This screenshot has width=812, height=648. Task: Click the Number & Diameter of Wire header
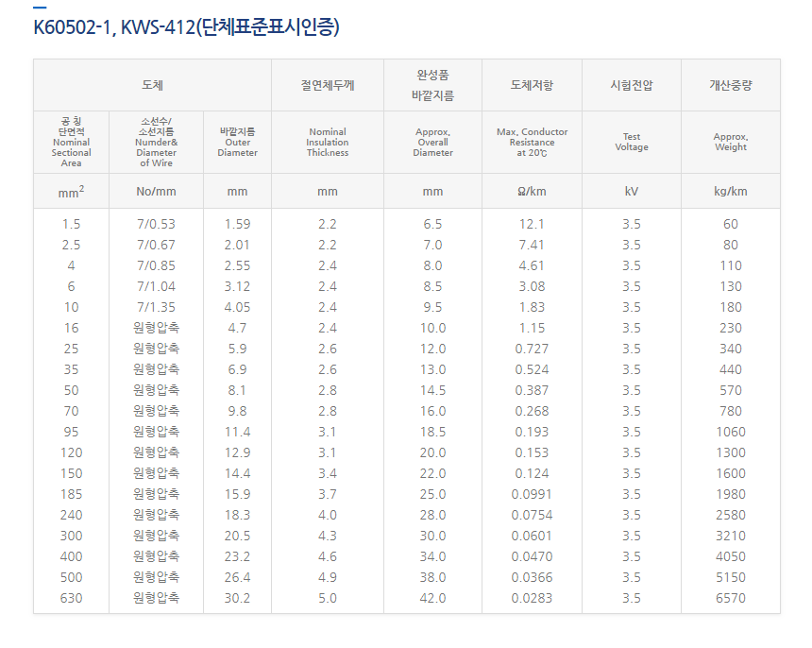tap(157, 142)
